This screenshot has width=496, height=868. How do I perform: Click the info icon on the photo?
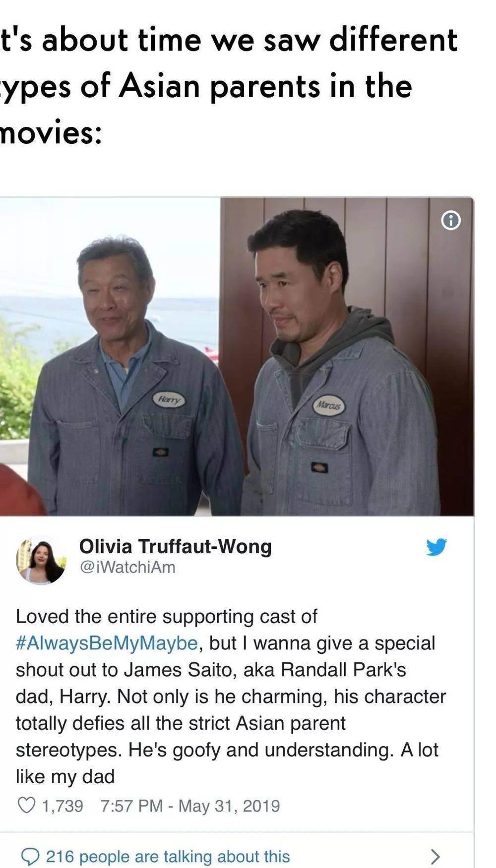point(450,220)
